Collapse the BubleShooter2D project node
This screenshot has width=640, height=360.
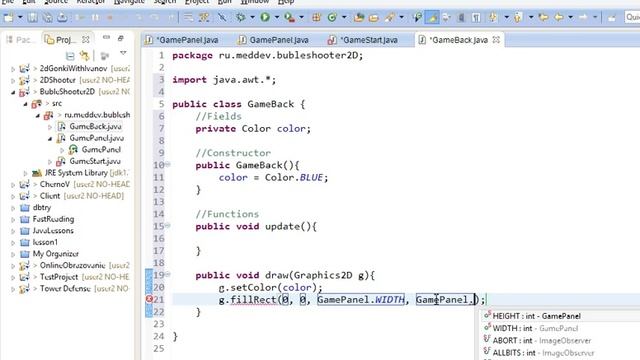click(13, 92)
